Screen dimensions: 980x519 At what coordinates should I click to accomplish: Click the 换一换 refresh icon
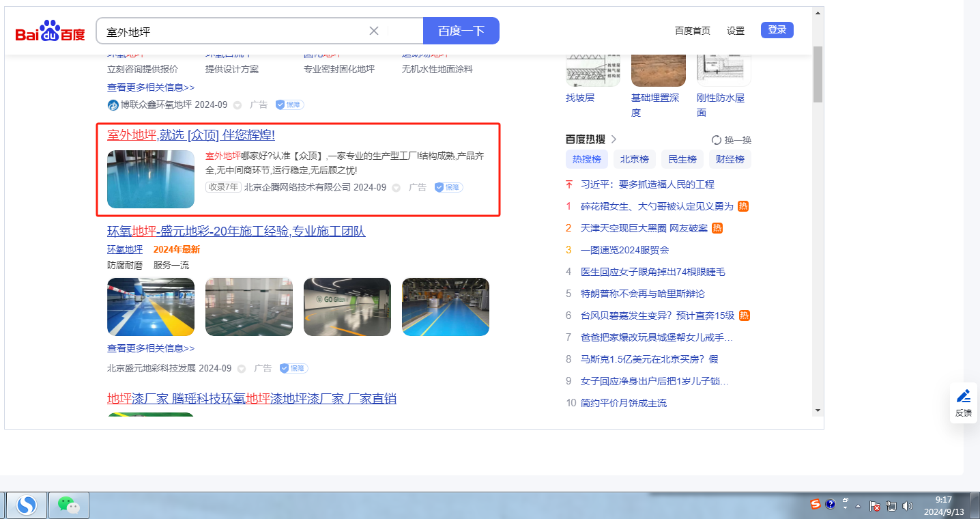(717, 140)
